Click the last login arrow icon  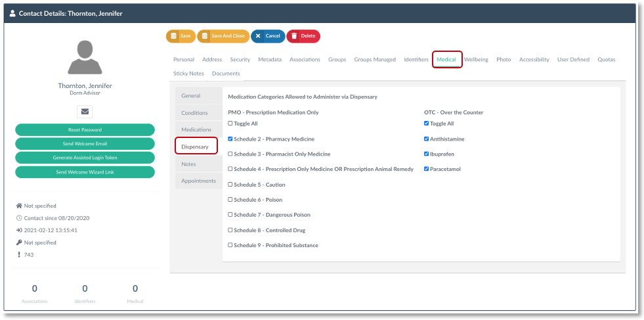tap(19, 231)
